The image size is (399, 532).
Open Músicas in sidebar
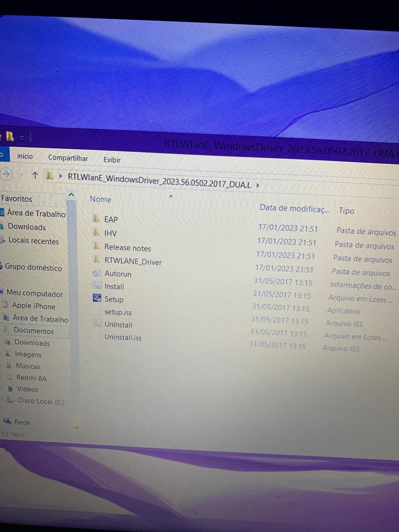(28, 366)
